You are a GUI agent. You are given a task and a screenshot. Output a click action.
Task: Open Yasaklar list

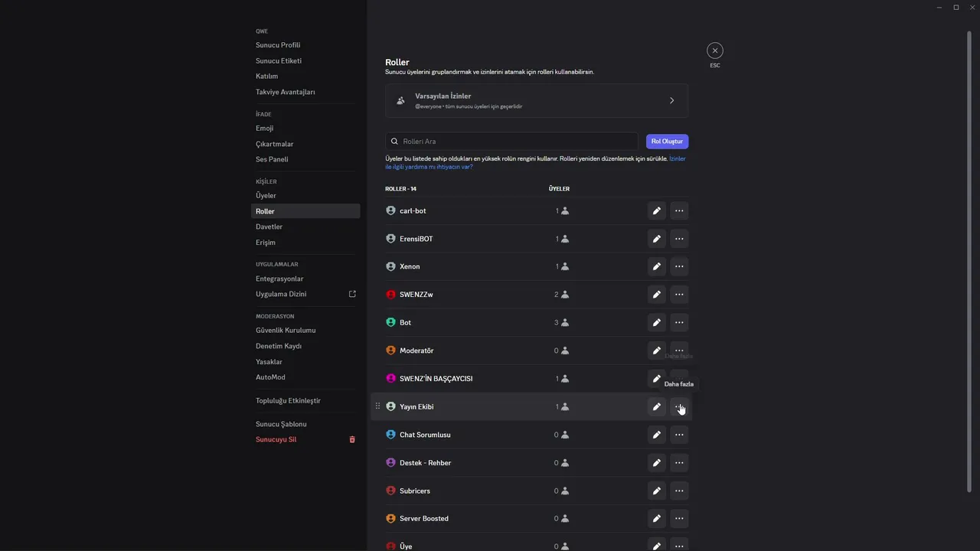pyautogui.click(x=305, y=362)
